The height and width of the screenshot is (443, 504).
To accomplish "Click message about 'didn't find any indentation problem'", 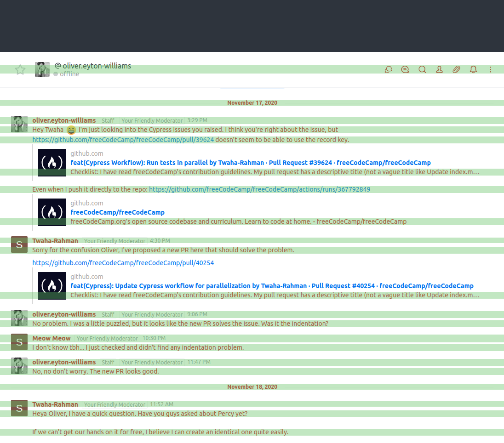I will 138,347.
